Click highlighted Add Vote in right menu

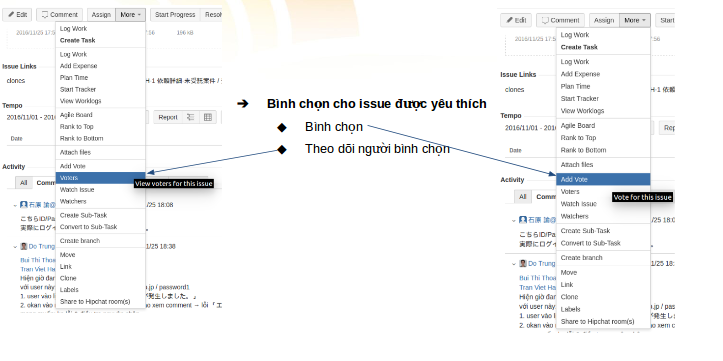click(604, 179)
